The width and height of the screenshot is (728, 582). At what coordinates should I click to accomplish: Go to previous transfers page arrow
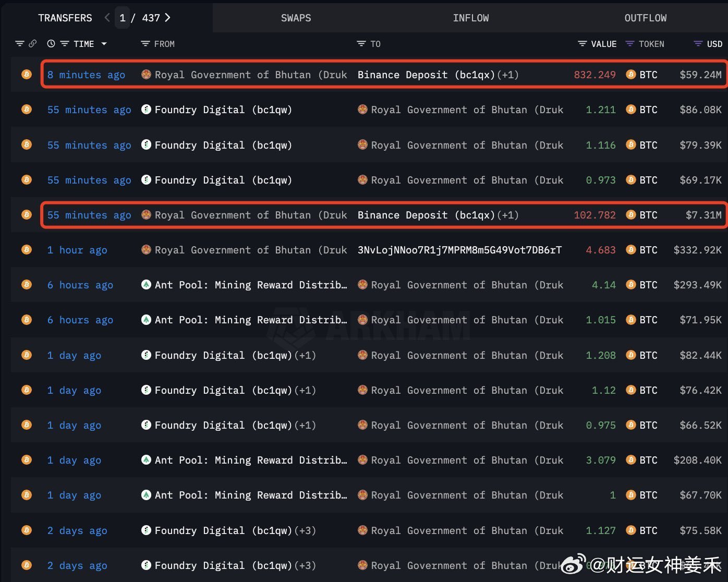click(107, 18)
